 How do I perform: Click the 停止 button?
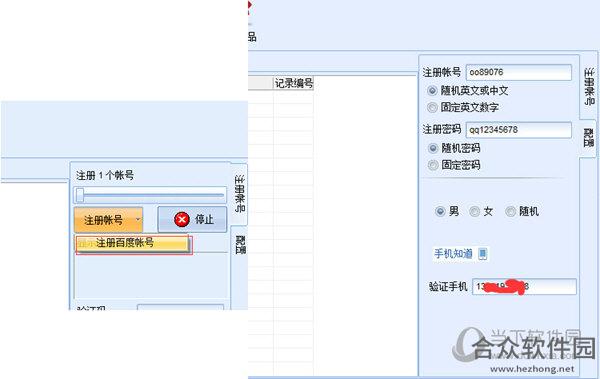192,220
